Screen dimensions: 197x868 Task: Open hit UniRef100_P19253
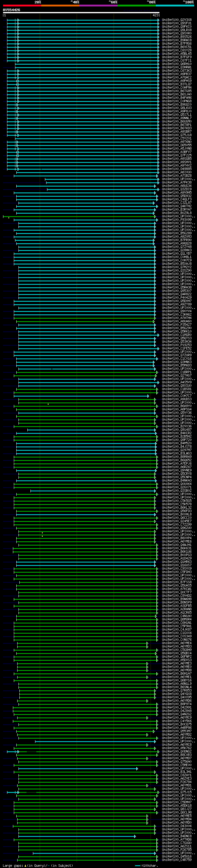pos(177,345)
